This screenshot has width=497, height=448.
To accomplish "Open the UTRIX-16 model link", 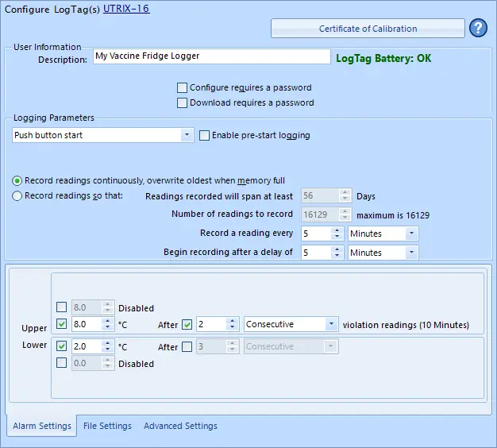I will point(126,9).
